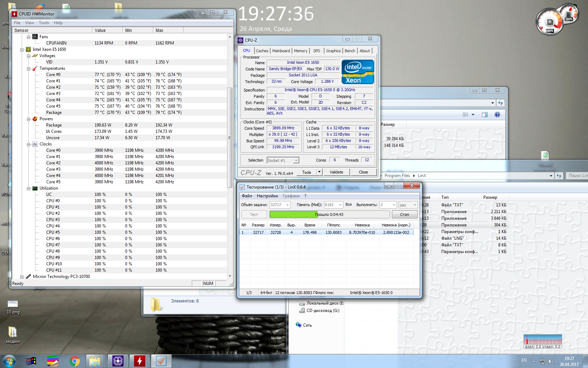Click the Temperatures thermometer icon
This screenshot has height=368, width=588.
pos(35,68)
